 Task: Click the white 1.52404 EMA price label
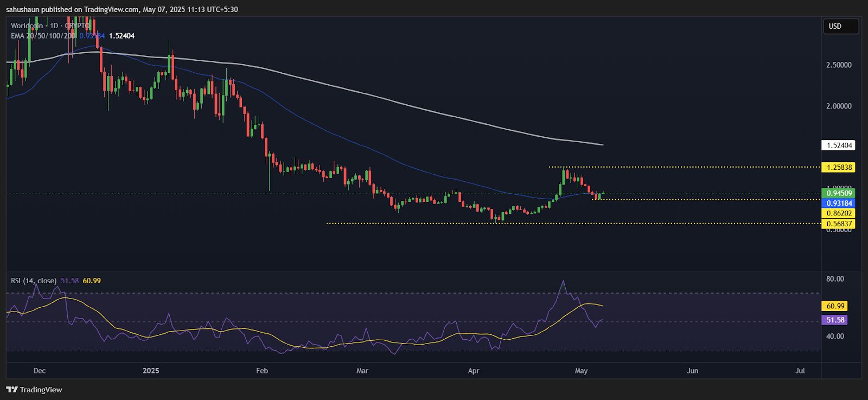click(838, 145)
